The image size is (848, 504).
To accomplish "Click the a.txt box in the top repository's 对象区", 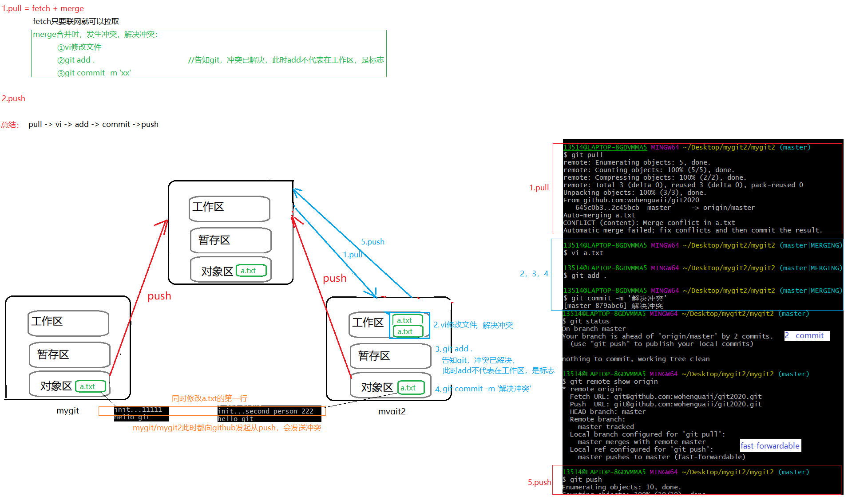I will click(x=251, y=271).
